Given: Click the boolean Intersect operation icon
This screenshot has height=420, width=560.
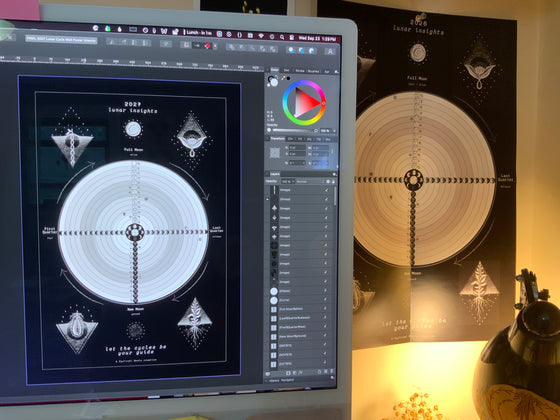Looking at the screenshot, I should point(252,48).
